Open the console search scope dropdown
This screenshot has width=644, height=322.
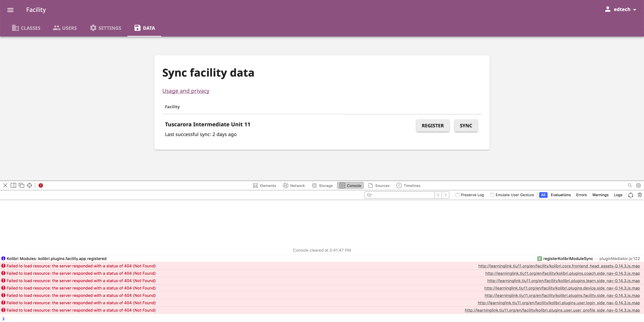pos(370,195)
